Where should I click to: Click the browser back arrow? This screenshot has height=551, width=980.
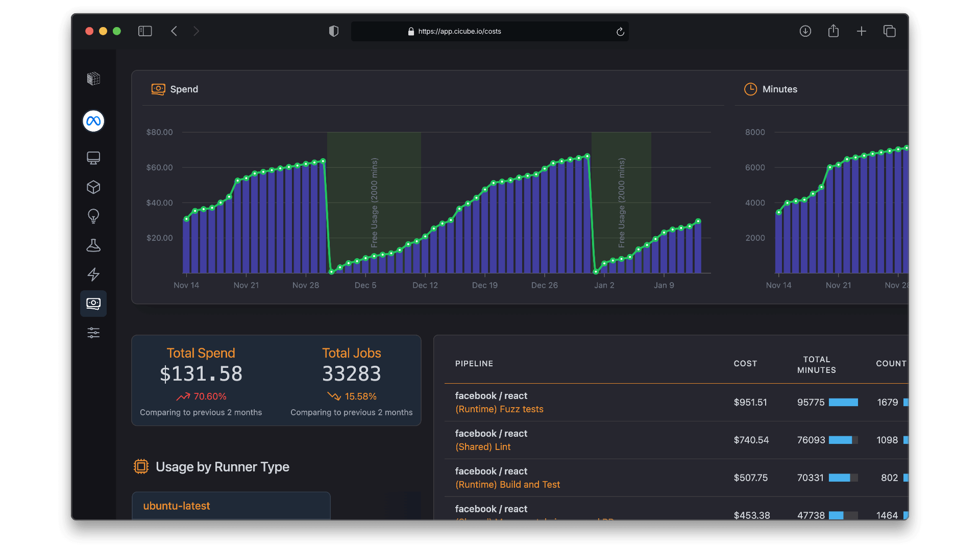(174, 31)
